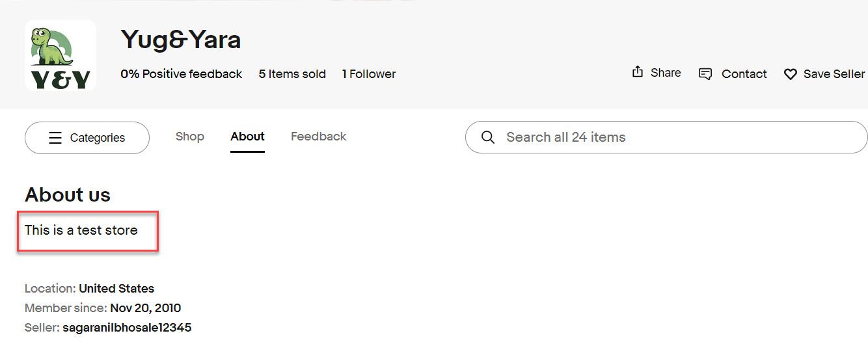
Task: Click the magnifying glass search icon
Action: [487, 137]
